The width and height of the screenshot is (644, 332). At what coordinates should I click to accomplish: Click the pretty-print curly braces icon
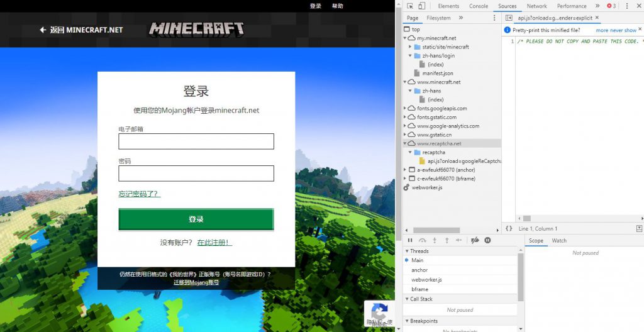coord(509,229)
